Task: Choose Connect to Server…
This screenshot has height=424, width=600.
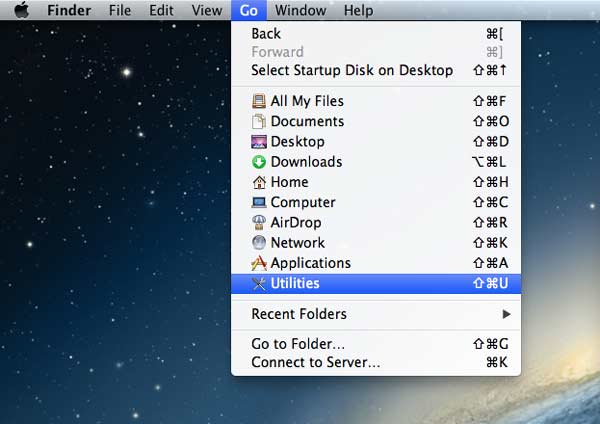Action: point(376,362)
